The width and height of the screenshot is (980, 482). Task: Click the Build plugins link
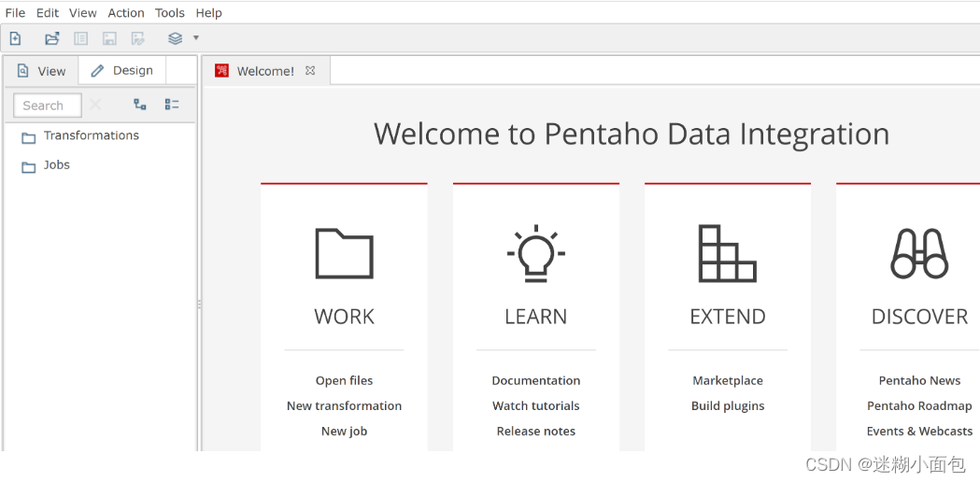click(x=728, y=405)
